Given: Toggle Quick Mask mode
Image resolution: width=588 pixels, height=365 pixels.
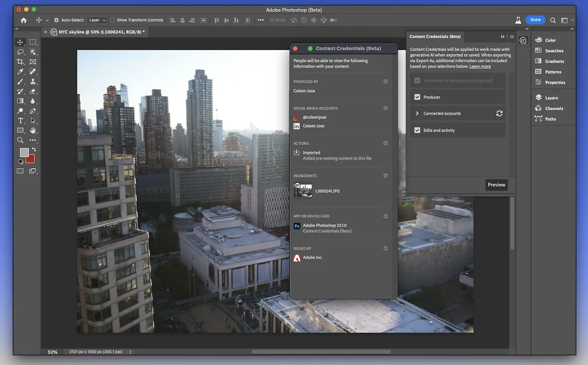Looking at the screenshot, I should [x=20, y=171].
